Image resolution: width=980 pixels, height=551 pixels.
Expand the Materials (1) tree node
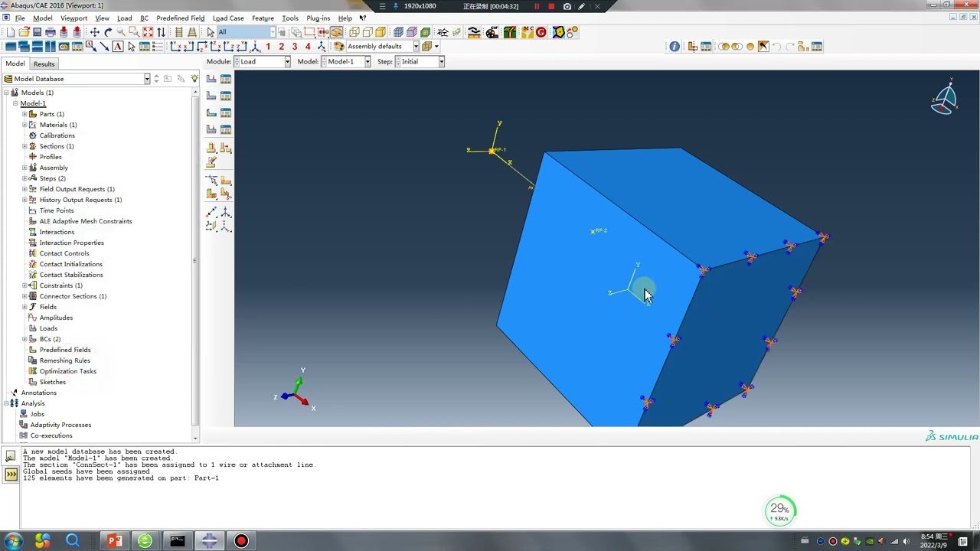point(24,125)
